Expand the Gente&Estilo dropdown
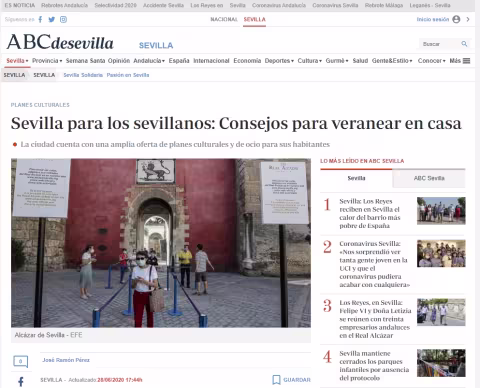The height and width of the screenshot is (388, 480). coord(392,61)
